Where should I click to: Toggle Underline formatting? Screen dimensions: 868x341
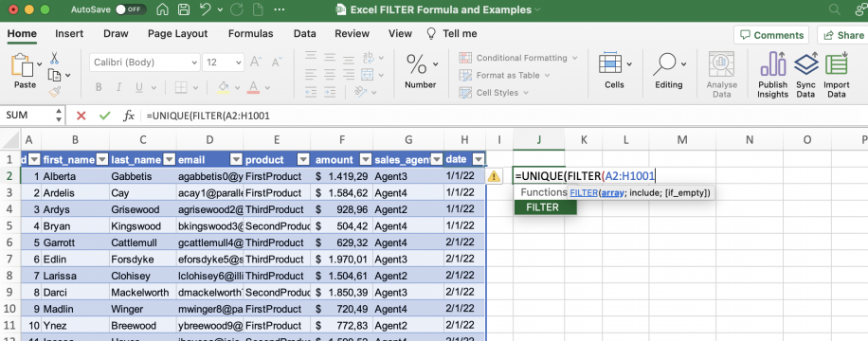[138, 87]
